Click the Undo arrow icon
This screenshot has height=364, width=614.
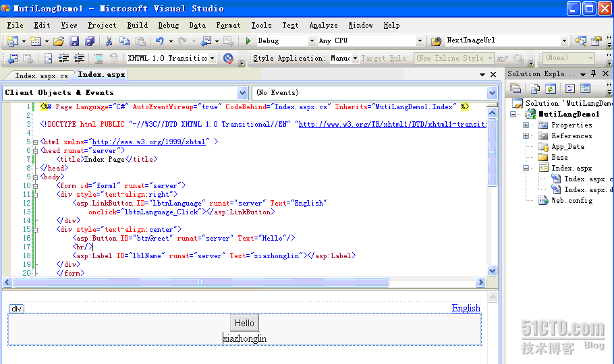coord(159,40)
